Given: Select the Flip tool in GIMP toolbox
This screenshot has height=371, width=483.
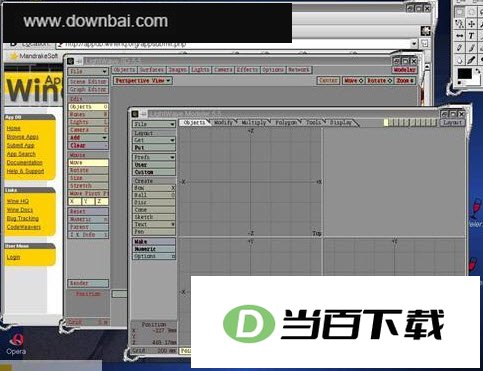Looking at the screenshot, I should [x=460, y=35].
